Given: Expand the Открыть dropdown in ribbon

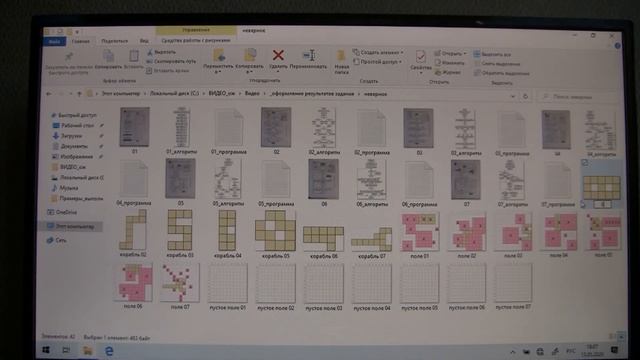Looking at the screenshot, I should click(x=450, y=53).
